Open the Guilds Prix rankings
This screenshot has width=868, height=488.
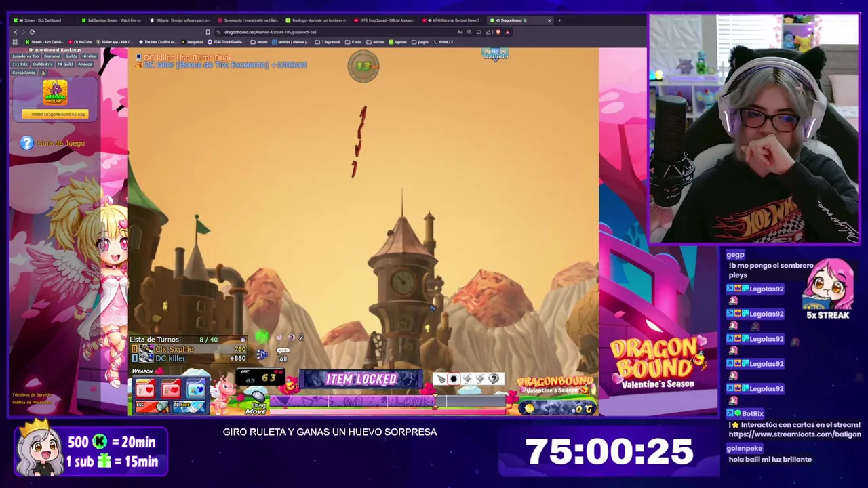(43, 64)
